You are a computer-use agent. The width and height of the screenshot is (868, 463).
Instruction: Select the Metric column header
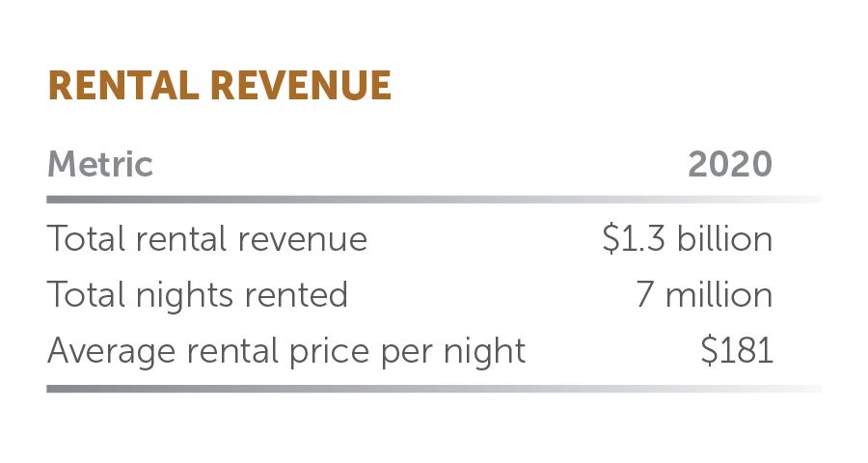[x=100, y=164]
